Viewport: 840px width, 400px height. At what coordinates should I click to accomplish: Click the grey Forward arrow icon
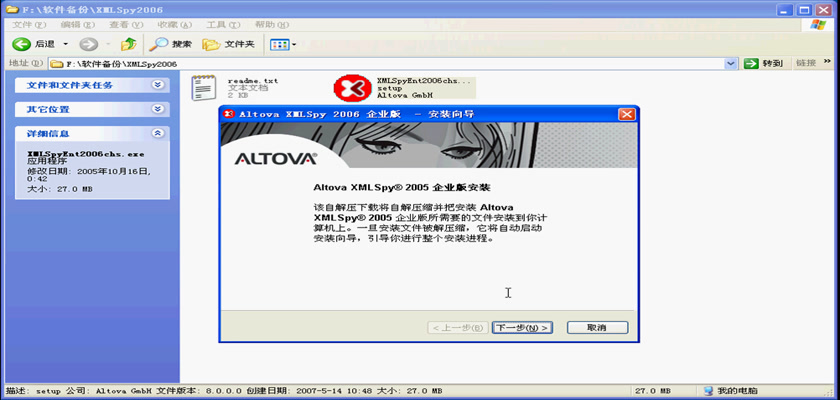click(x=88, y=44)
